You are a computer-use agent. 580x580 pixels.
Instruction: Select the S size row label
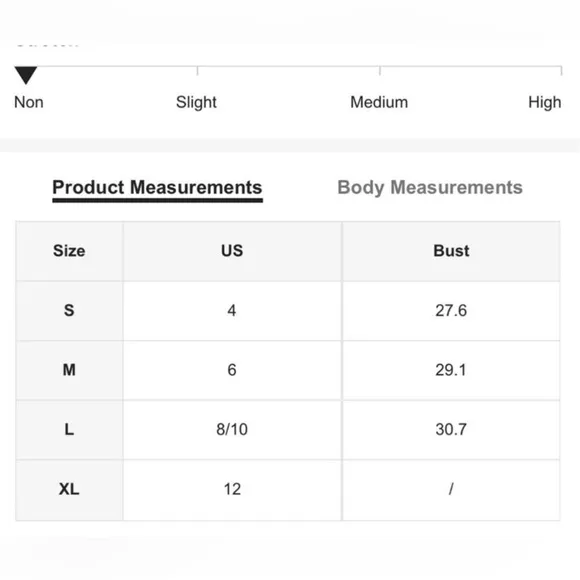click(x=69, y=311)
